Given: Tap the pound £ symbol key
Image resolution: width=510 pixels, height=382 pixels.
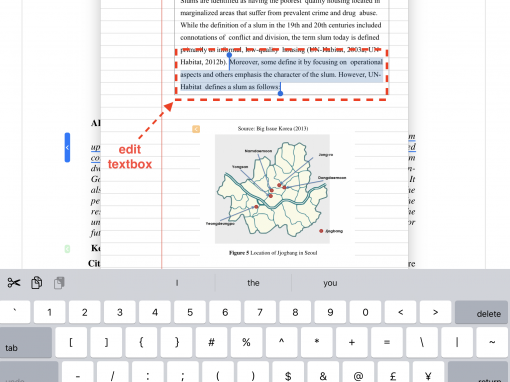Looking at the screenshot, I should click(x=393, y=373).
